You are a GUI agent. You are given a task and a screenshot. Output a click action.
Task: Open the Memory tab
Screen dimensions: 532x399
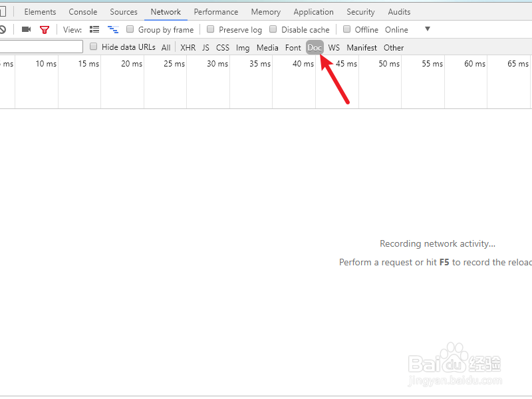[x=265, y=12]
